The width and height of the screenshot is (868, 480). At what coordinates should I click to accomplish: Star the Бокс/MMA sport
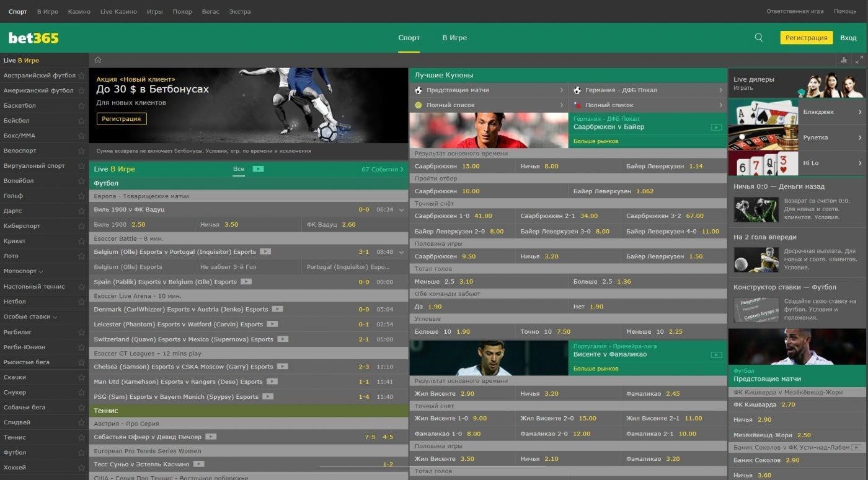(x=81, y=136)
